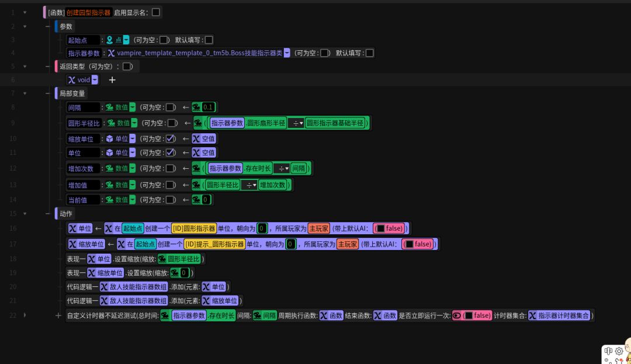631x364 pixels.
Task: Click the [ID]圆形指示器 unit type token
Action: pos(194,228)
